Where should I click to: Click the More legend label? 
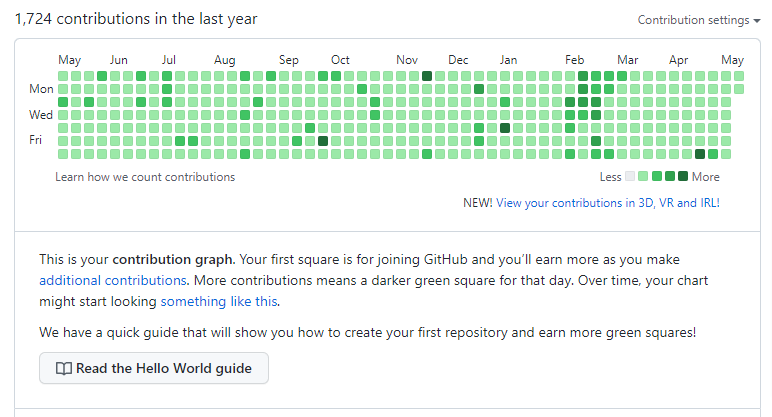[x=706, y=177]
